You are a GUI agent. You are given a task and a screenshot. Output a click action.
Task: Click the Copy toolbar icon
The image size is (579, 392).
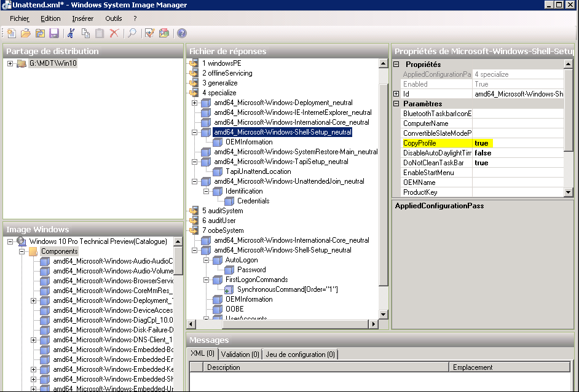pyautogui.click(x=85, y=33)
